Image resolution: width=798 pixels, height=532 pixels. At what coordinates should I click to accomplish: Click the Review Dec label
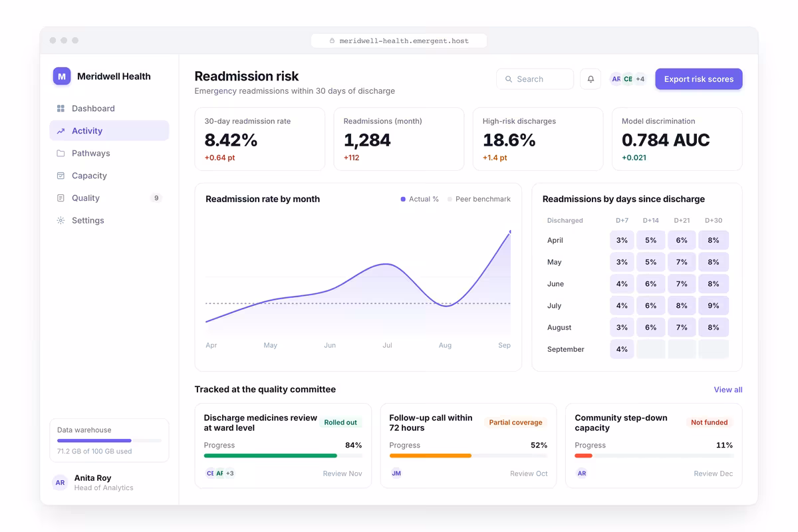pos(713,473)
